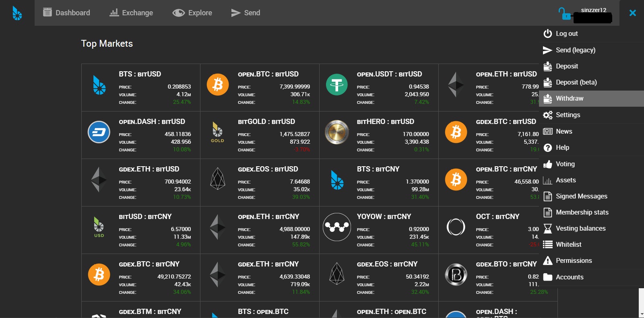
Task: Click the unlocked padlock account icon
Action: click(564, 14)
